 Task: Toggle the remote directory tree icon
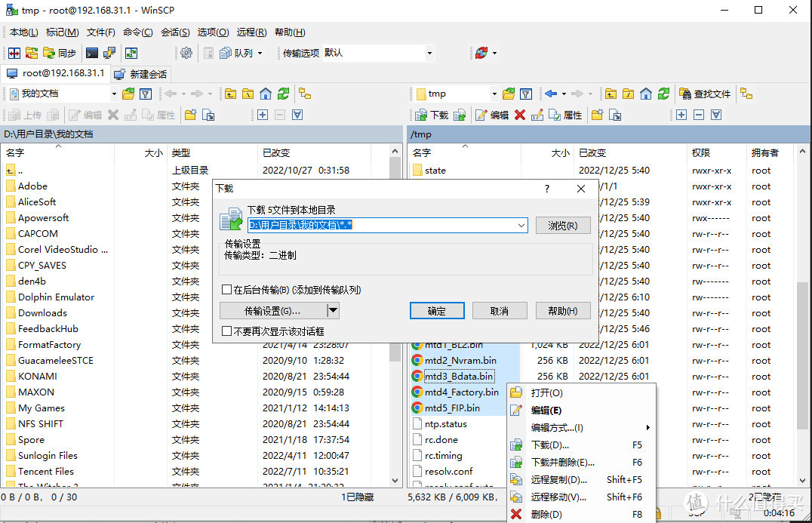coord(746,94)
